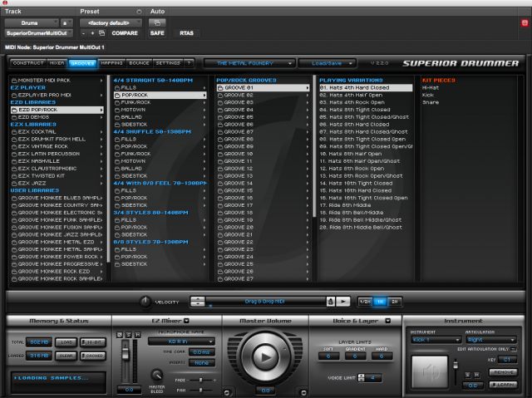532x398 pixels.
Task: Solo the Kick 1 instrument
Action: click(468, 375)
